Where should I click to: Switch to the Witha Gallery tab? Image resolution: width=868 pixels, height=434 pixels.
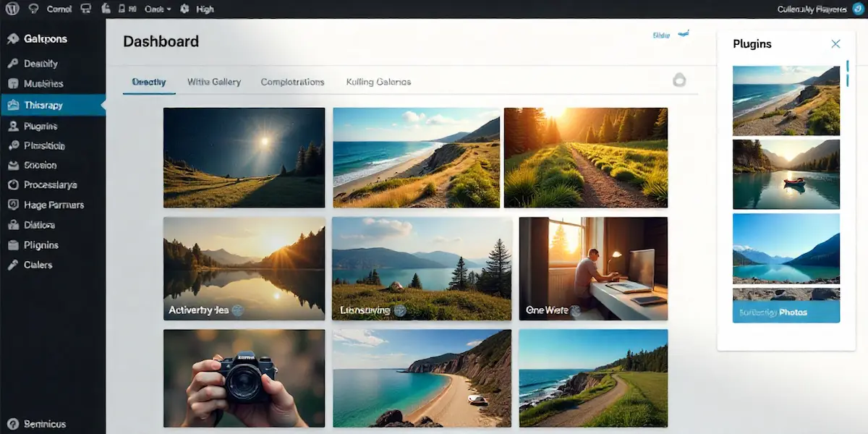213,82
